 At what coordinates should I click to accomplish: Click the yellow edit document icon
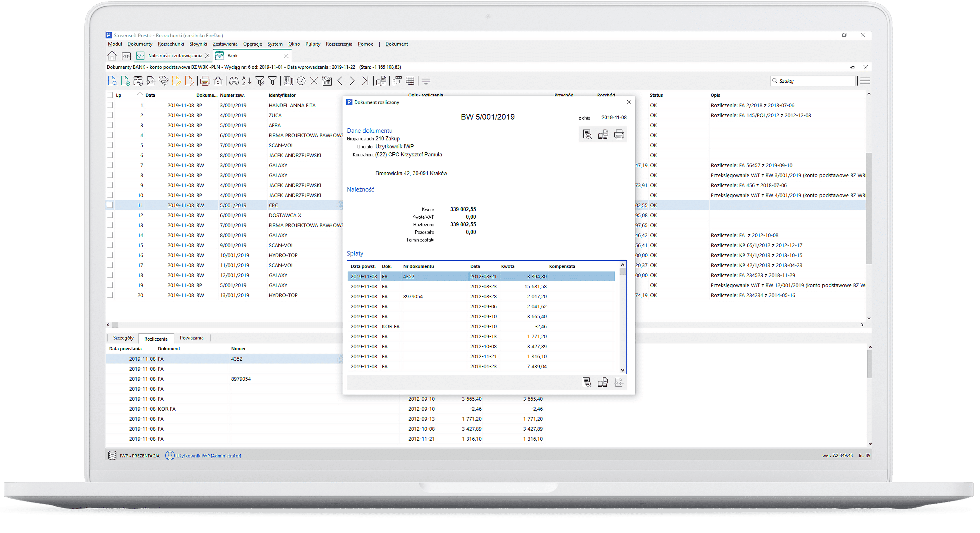point(176,81)
